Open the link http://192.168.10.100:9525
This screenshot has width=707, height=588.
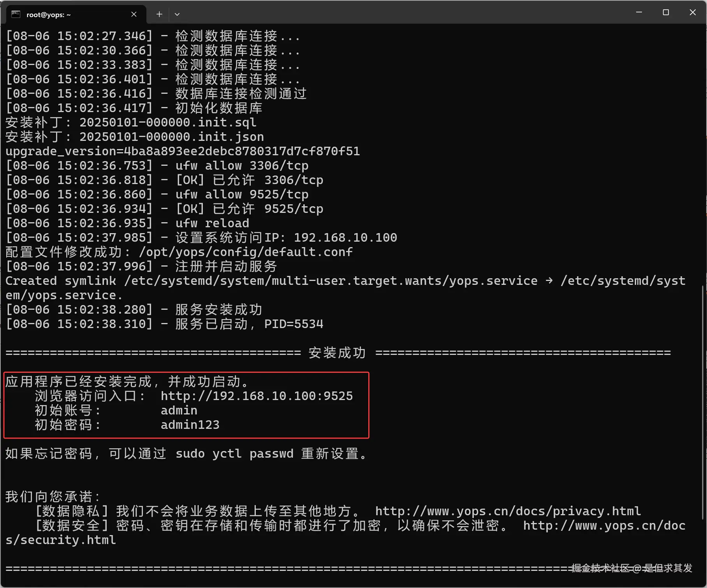[257, 396]
